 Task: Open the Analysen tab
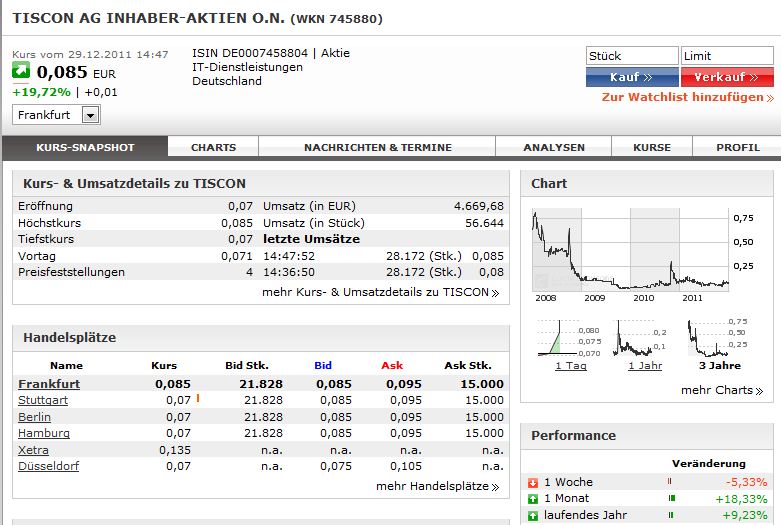554,147
